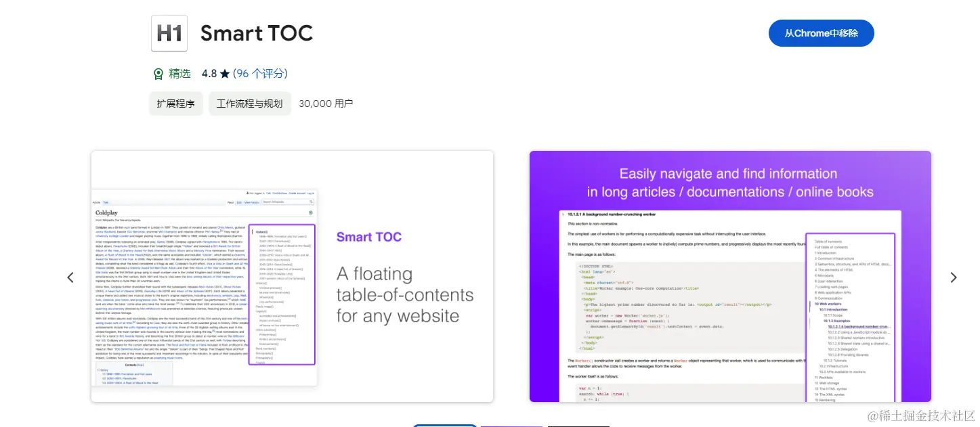Click the 30,000 用户 user count text

tap(326, 104)
